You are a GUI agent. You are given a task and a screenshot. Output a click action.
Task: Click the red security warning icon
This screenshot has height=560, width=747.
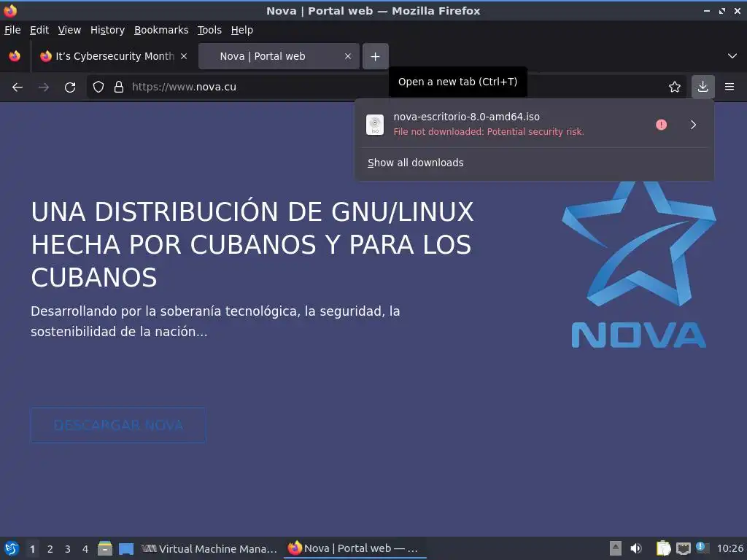661,125
